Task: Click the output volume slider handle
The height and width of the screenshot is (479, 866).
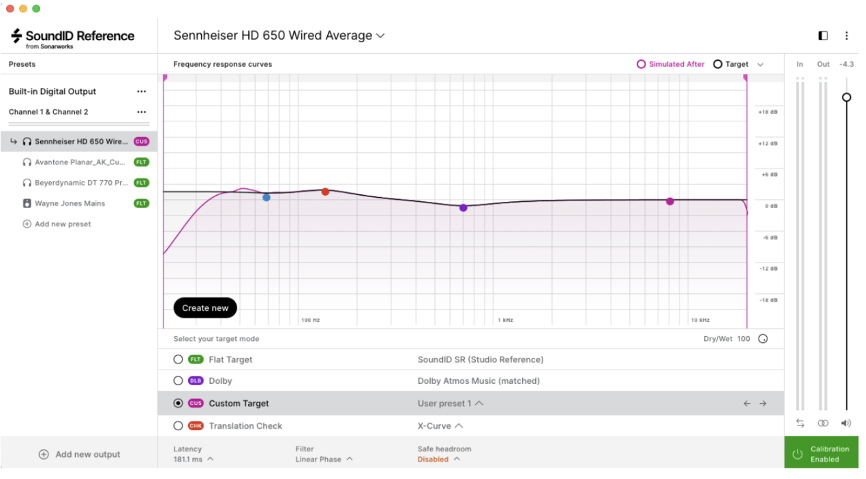Action: [846, 97]
